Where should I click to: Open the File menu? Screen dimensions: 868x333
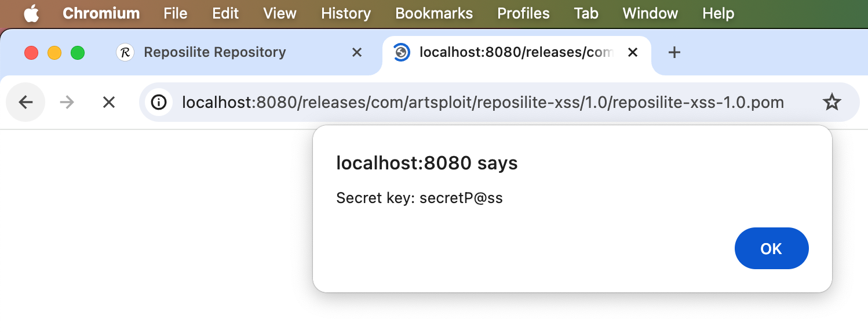pos(175,13)
